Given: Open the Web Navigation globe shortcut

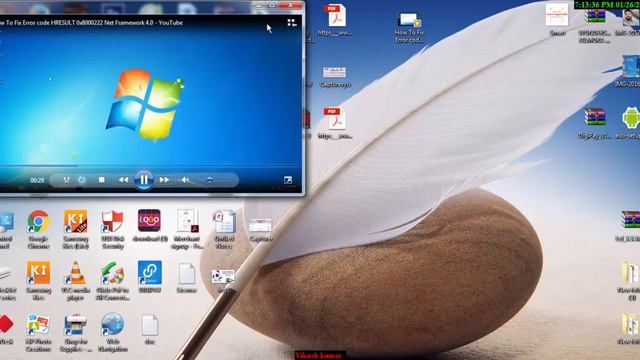Looking at the screenshot, I should click(x=113, y=332).
